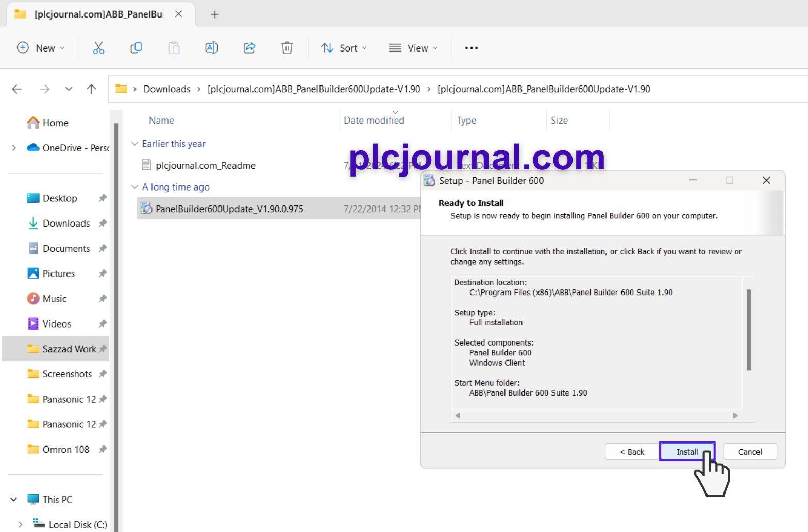
Task: Collapse This PC in navigation pane
Action: 14,500
